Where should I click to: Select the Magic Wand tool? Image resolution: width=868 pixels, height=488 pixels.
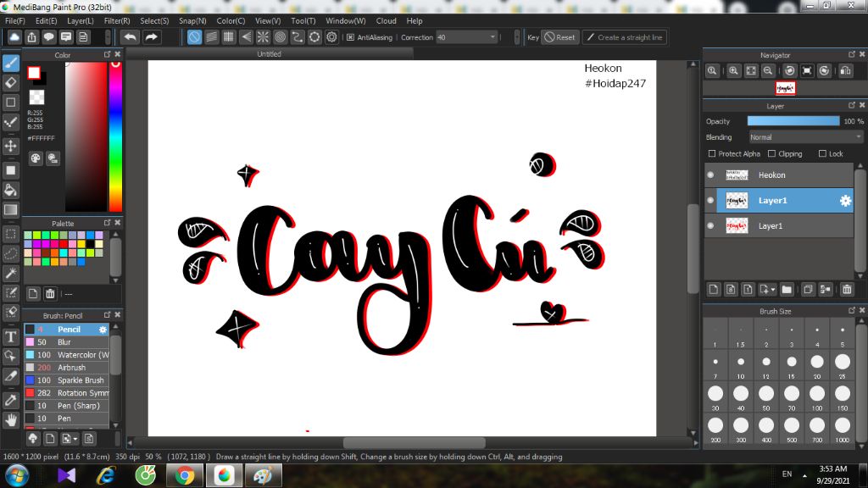(x=10, y=274)
